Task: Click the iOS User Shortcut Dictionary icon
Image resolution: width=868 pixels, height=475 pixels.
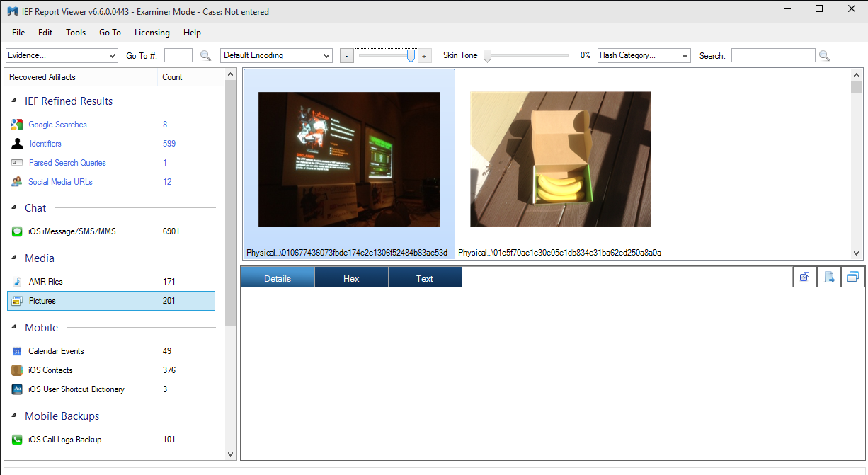Action: (17, 389)
